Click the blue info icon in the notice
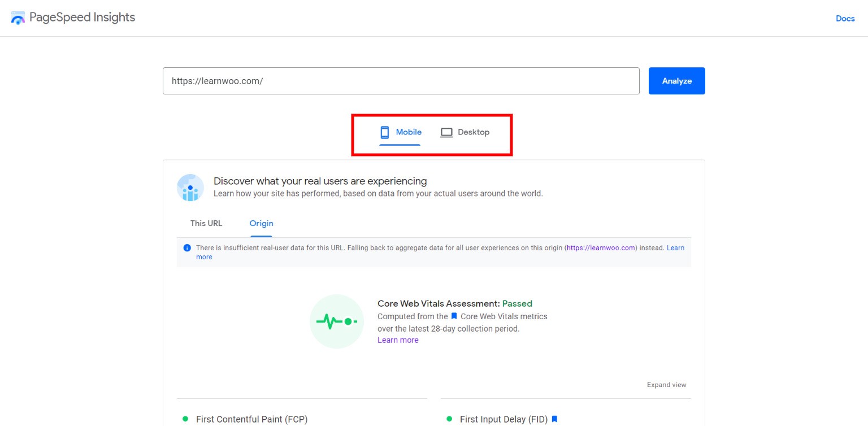The height and width of the screenshot is (426, 868). click(187, 248)
